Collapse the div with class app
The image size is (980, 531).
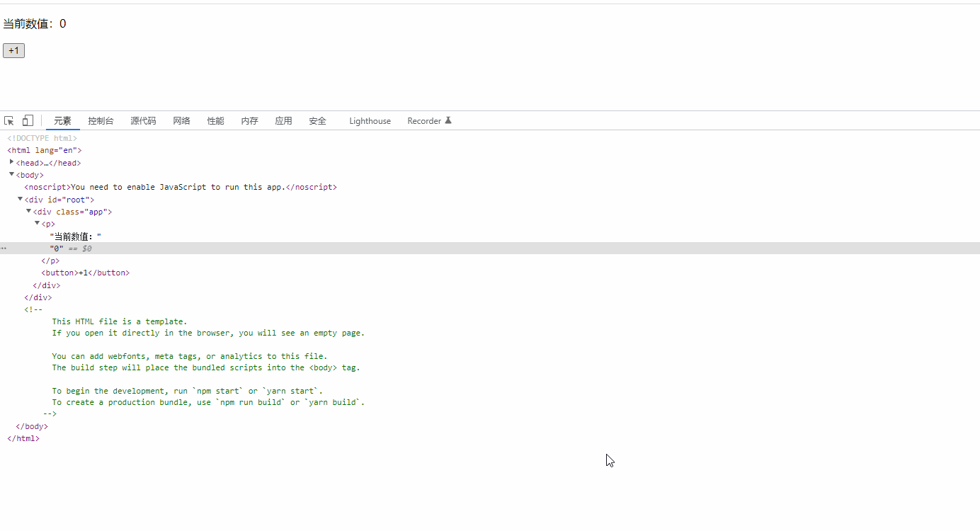tap(28, 211)
